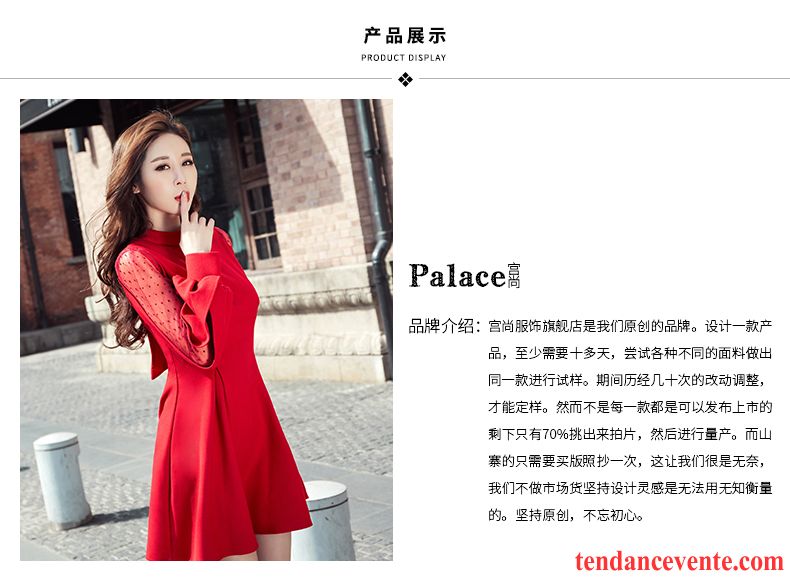Click the final line 坚持原创，不忘初心
790x578 pixels.
pyautogui.click(x=566, y=515)
